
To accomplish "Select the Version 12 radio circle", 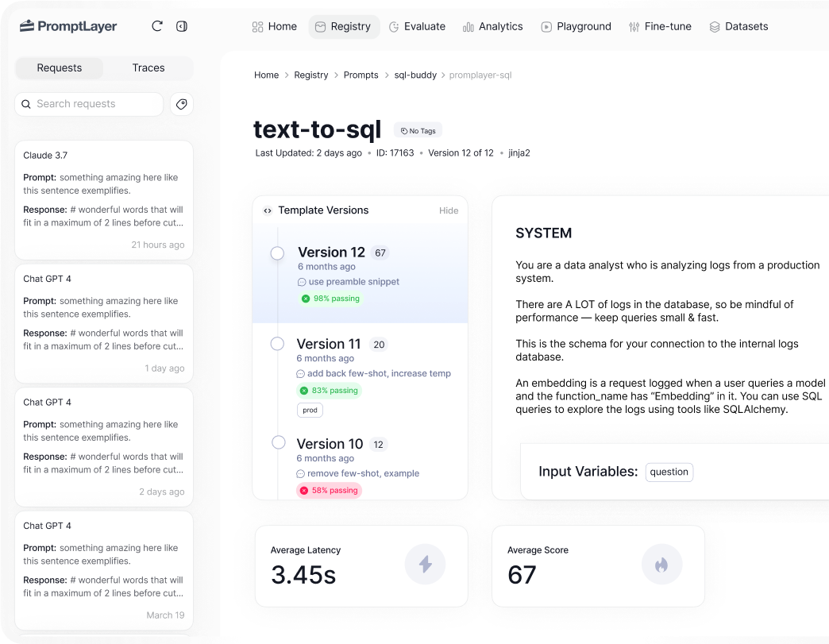I will click(278, 253).
